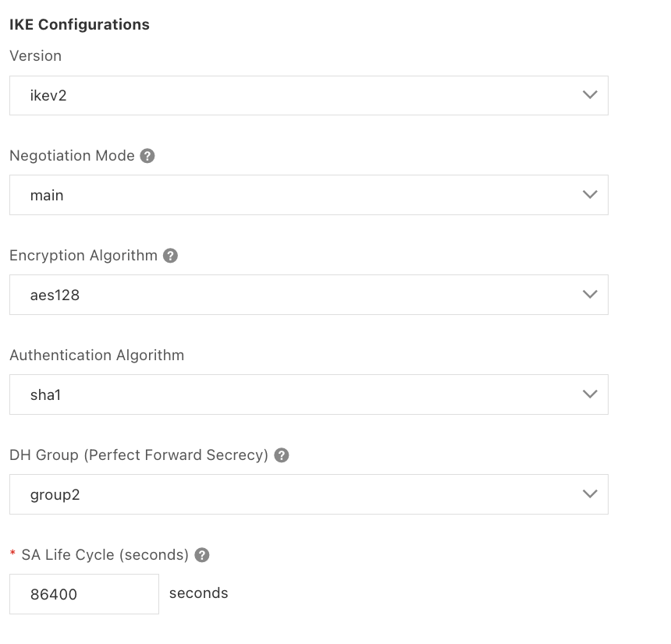
Task: Click the Version field label
Action: [35, 56]
